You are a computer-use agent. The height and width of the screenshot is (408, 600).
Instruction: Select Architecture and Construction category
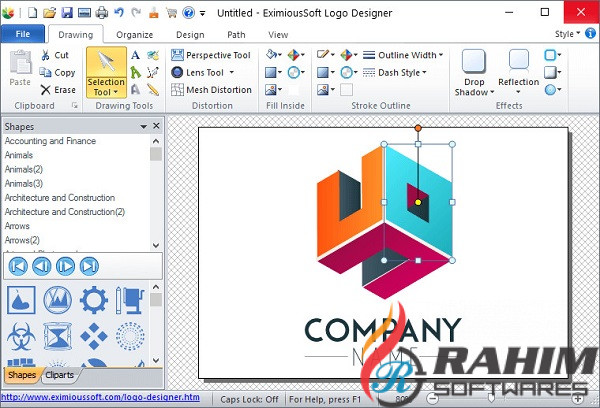point(60,197)
